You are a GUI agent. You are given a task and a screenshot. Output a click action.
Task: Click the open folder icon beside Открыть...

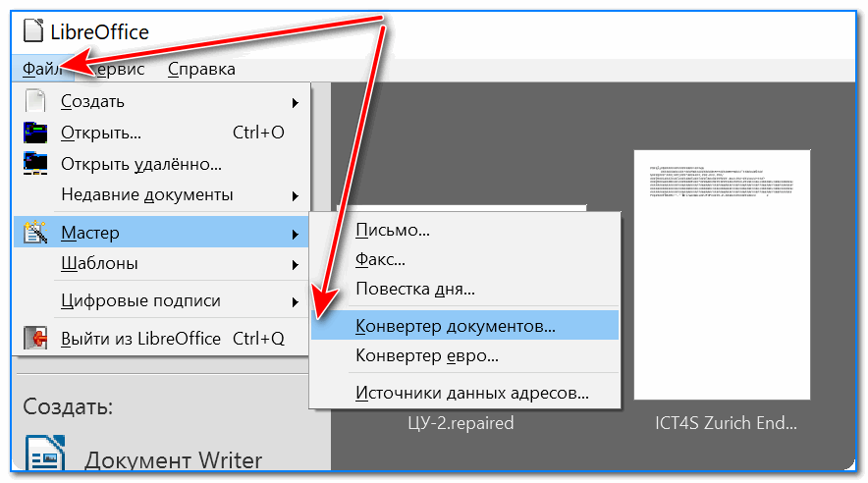[x=35, y=133]
